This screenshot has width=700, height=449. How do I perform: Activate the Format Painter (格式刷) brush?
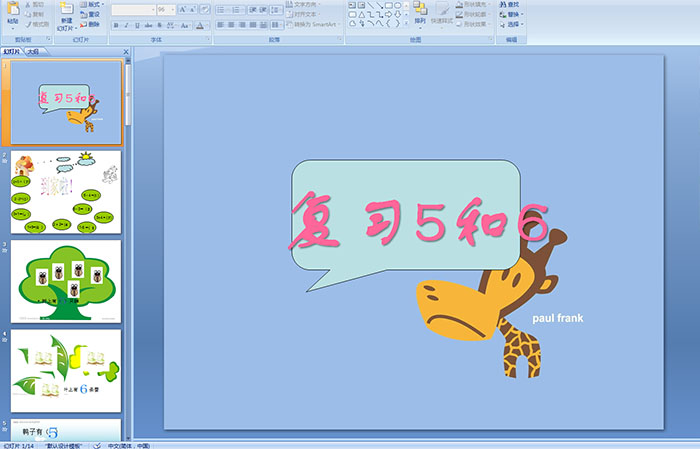point(38,24)
